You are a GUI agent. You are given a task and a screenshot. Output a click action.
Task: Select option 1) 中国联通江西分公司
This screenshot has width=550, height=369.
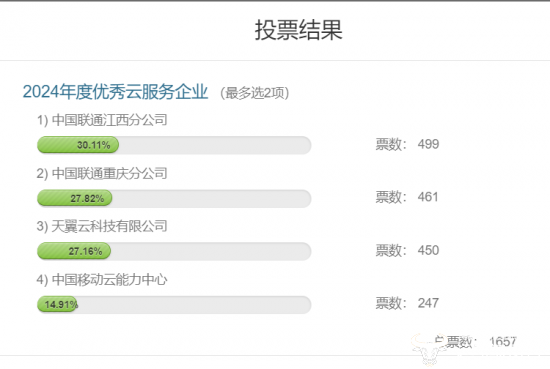pos(102,120)
